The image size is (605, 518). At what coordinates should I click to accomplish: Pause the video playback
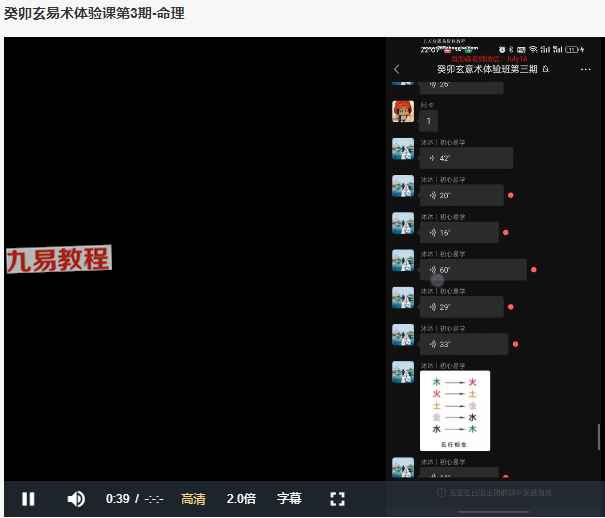[x=28, y=499]
